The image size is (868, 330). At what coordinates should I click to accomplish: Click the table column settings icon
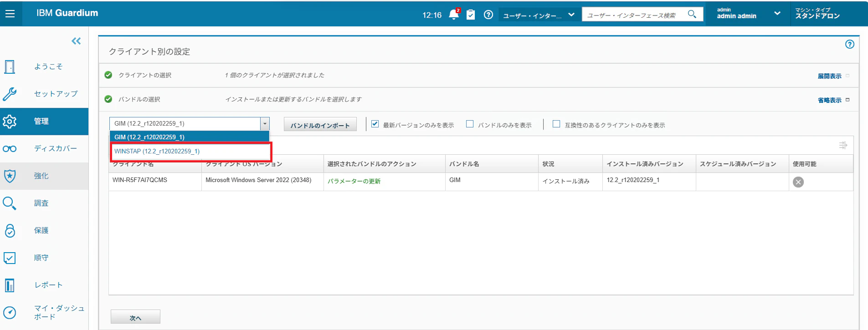click(843, 145)
